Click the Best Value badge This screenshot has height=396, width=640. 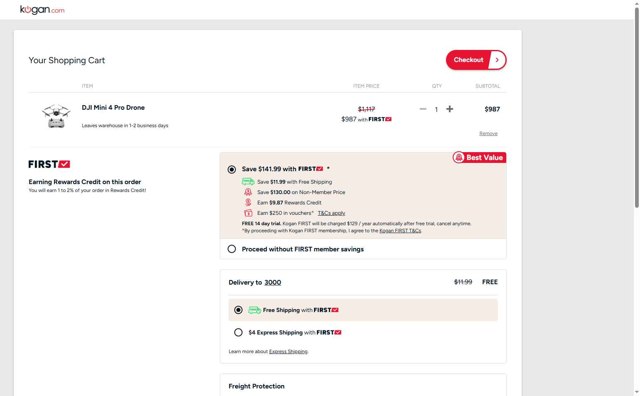coord(479,158)
